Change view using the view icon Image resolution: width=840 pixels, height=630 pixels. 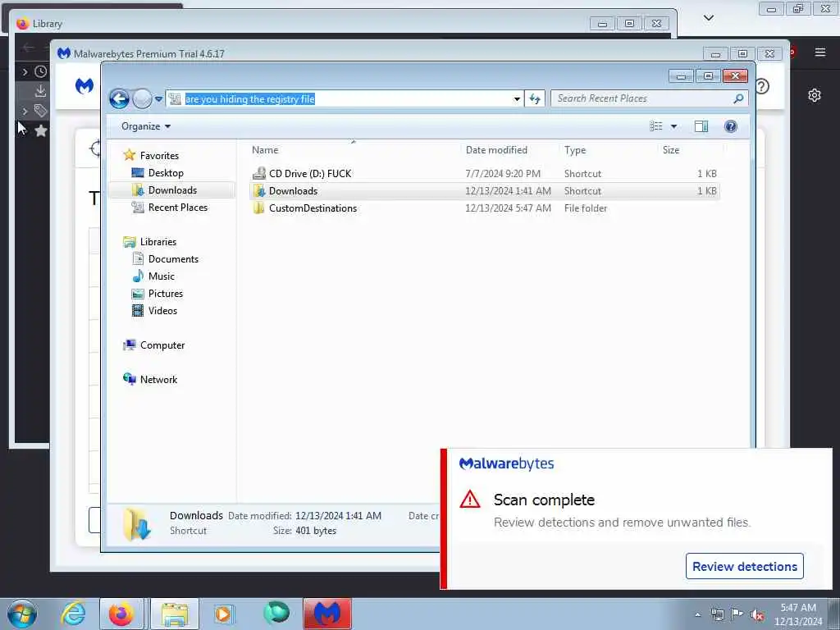655,126
